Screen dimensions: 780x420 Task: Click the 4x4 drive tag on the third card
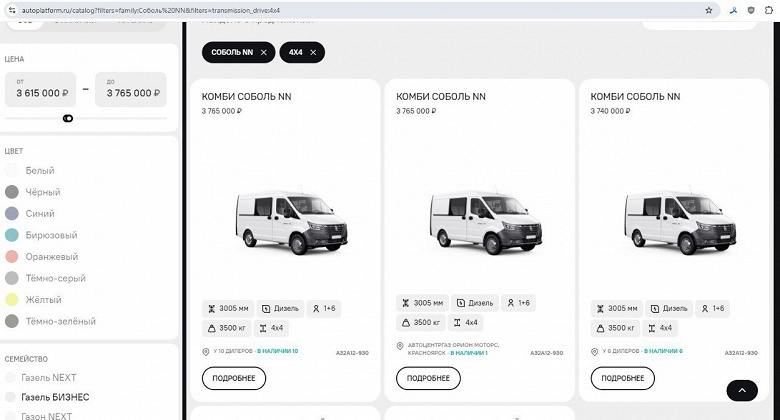pyautogui.click(x=663, y=327)
